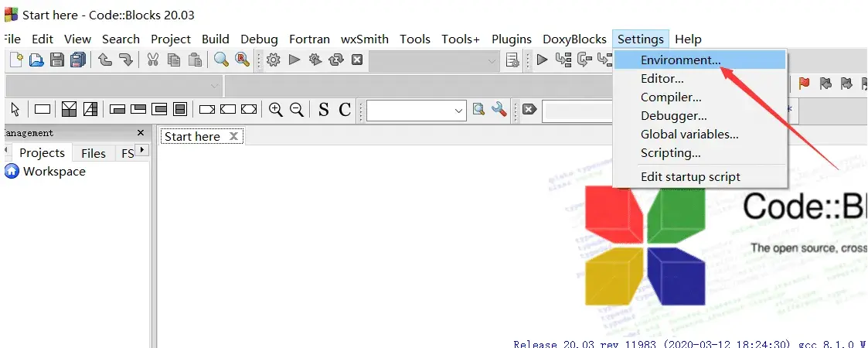
Task: Open the Plugins menu
Action: [x=512, y=39]
